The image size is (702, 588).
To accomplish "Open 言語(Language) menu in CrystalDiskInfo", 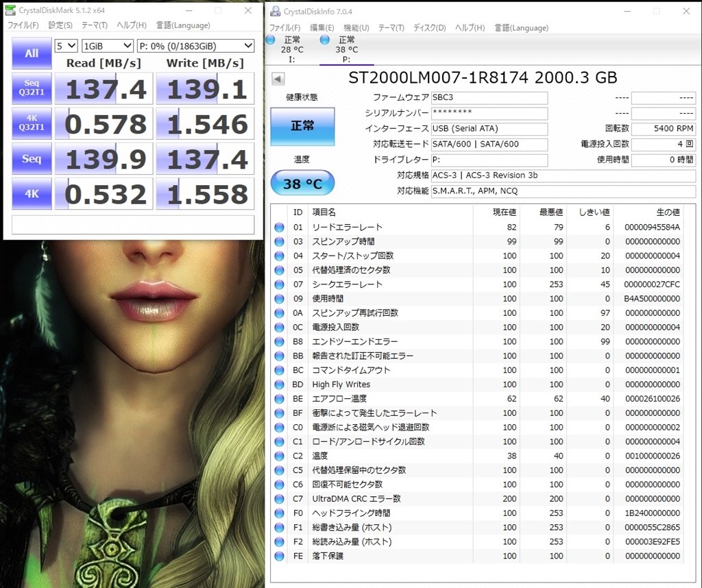I will point(522,27).
